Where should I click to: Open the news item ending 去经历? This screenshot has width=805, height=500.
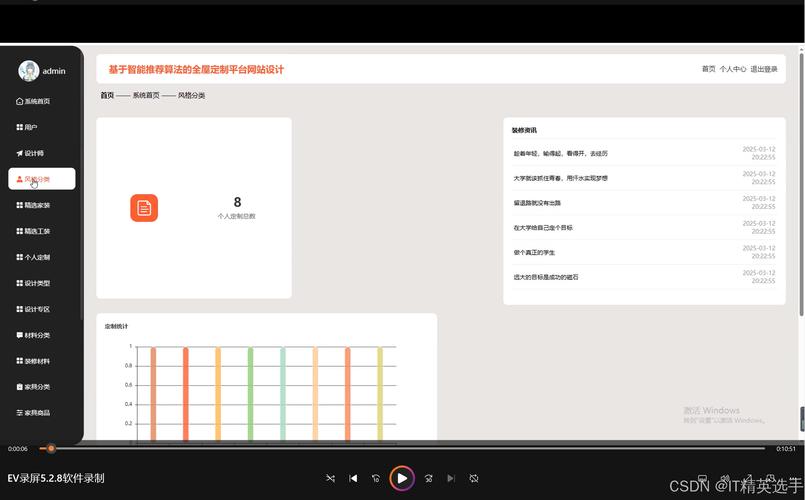pos(561,153)
